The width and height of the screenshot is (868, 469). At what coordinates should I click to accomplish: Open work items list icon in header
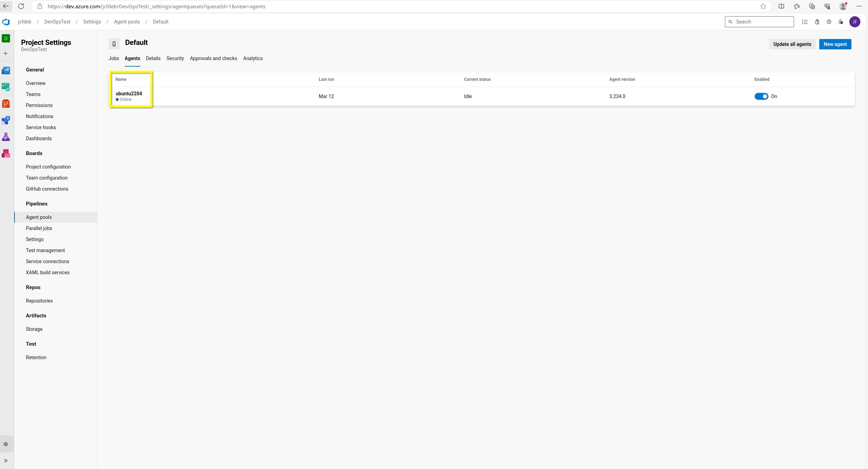(x=805, y=22)
